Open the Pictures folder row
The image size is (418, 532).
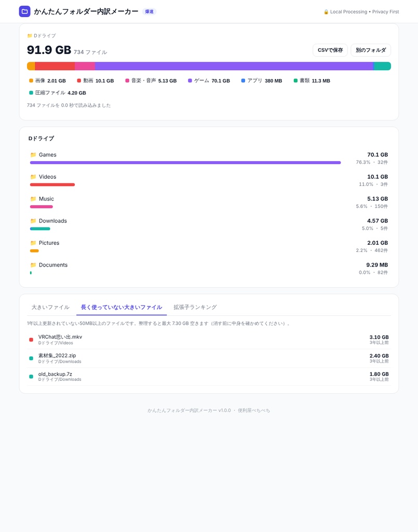click(209, 247)
